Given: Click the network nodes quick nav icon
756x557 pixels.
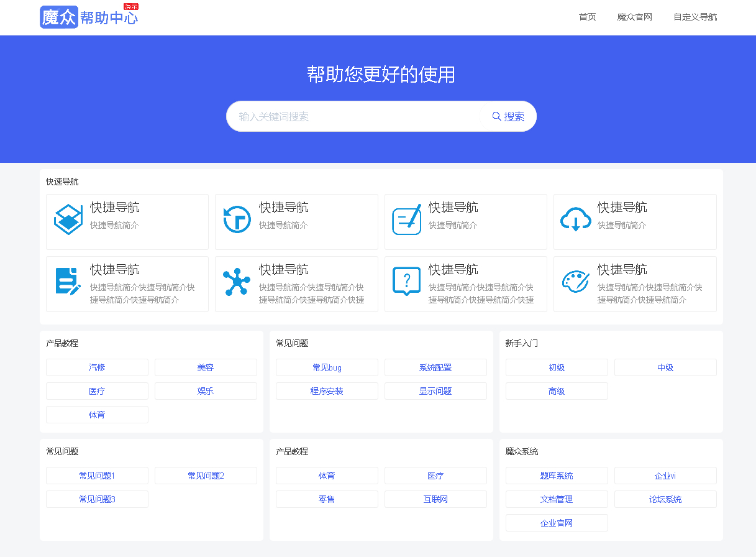Looking at the screenshot, I should pos(237,282).
